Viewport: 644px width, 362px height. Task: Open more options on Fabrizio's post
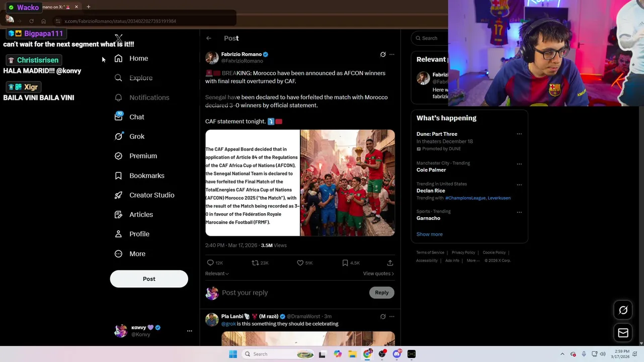click(392, 54)
